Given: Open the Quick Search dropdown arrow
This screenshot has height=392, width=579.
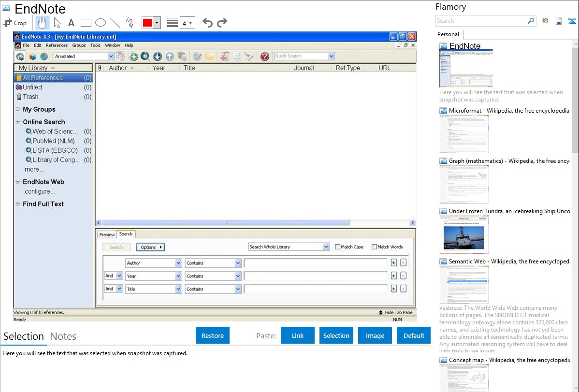Looking at the screenshot, I should click(x=331, y=56).
